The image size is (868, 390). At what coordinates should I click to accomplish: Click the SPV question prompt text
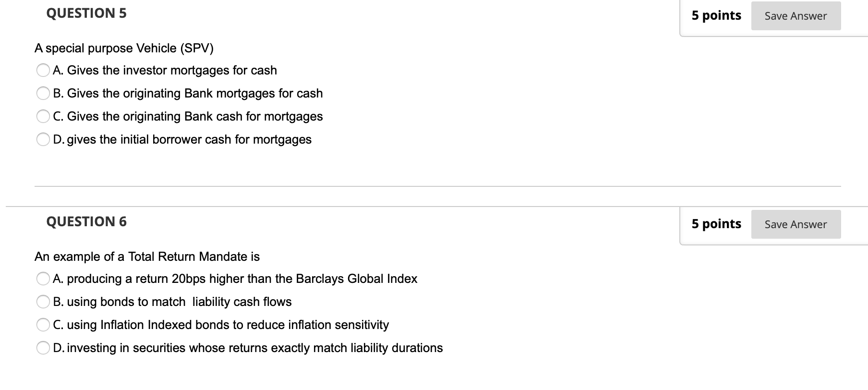coord(124,48)
